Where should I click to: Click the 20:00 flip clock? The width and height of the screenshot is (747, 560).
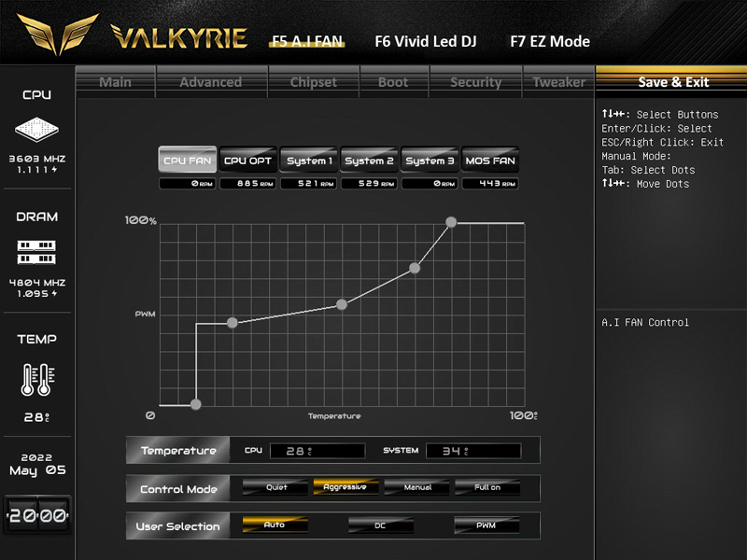[37, 515]
